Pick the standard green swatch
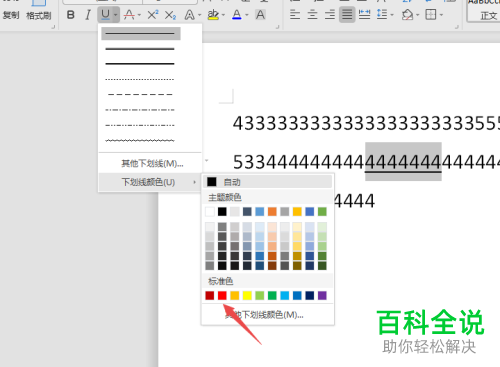The height and width of the screenshot is (367, 500). coord(272,295)
